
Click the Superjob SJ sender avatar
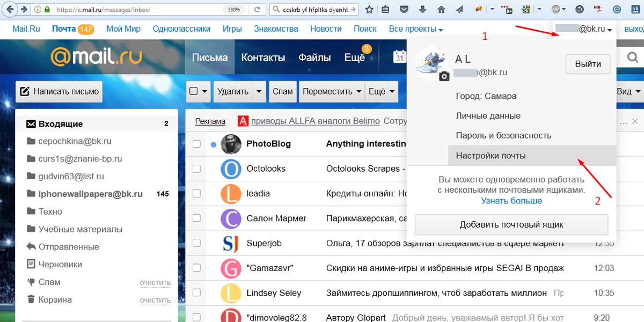click(x=231, y=244)
